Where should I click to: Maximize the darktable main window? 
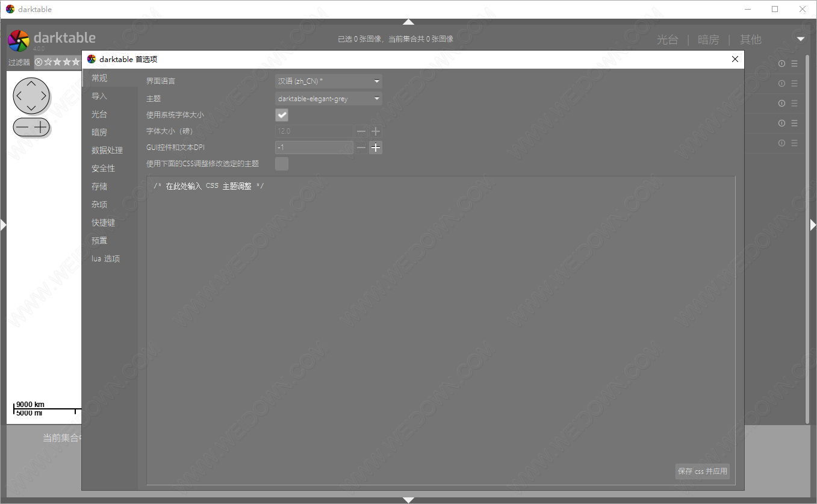tap(775, 9)
